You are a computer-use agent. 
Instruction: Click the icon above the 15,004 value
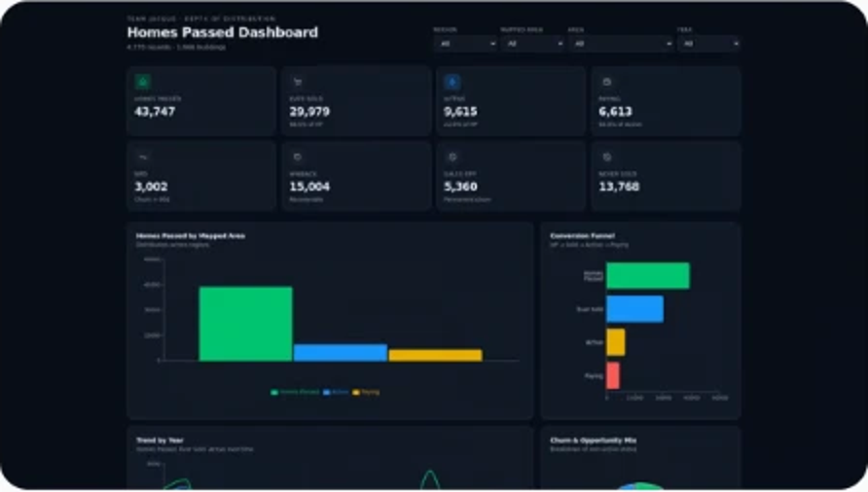[x=298, y=158]
